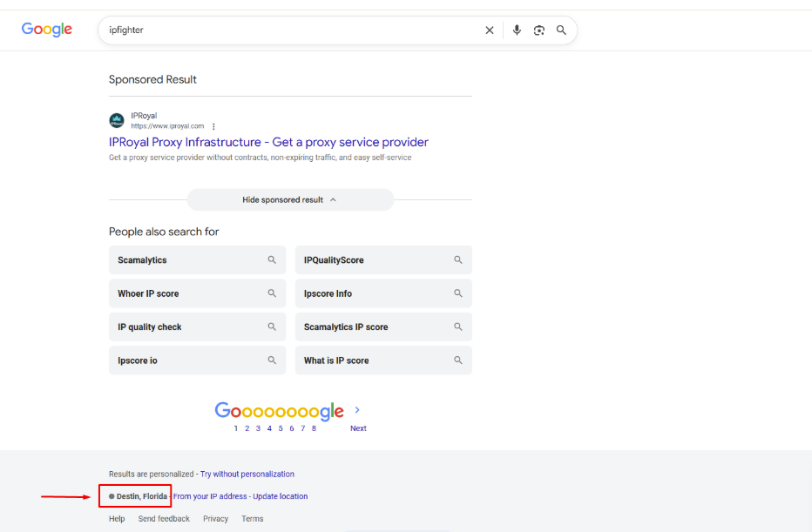This screenshot has width=812, height=532.
Task: Click Try without personalization link
Action: [247, 474]
